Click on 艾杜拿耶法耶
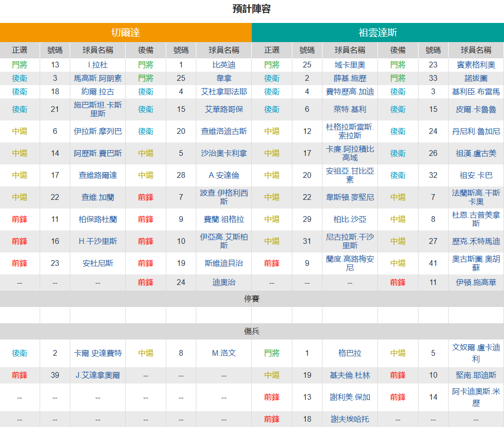The width and height of the screenshot is (504, 427). point(224,92)
